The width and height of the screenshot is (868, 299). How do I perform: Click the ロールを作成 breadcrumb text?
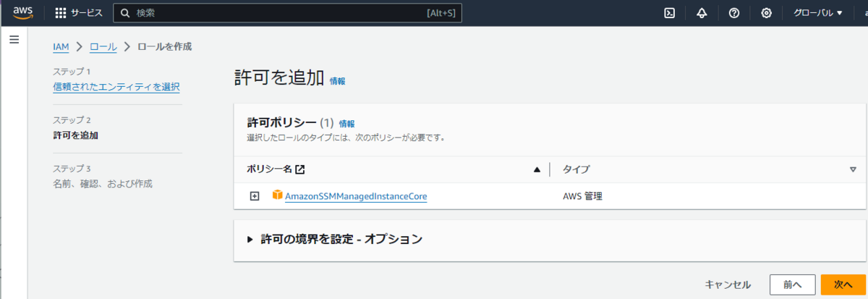click(164, 46)
